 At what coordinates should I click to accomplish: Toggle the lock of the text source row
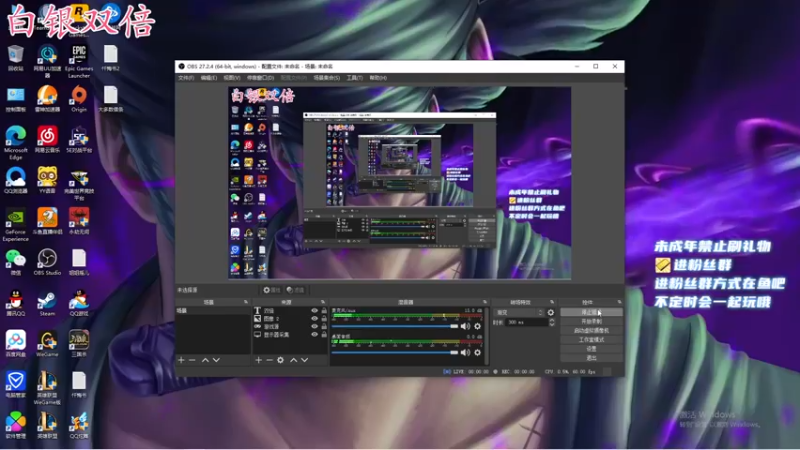coord(324,310)
